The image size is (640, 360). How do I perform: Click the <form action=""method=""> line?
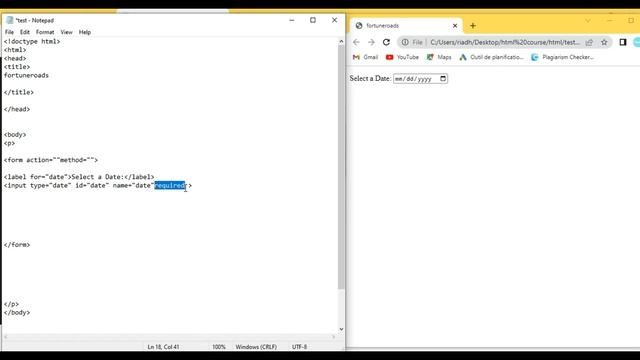point(51,160)
